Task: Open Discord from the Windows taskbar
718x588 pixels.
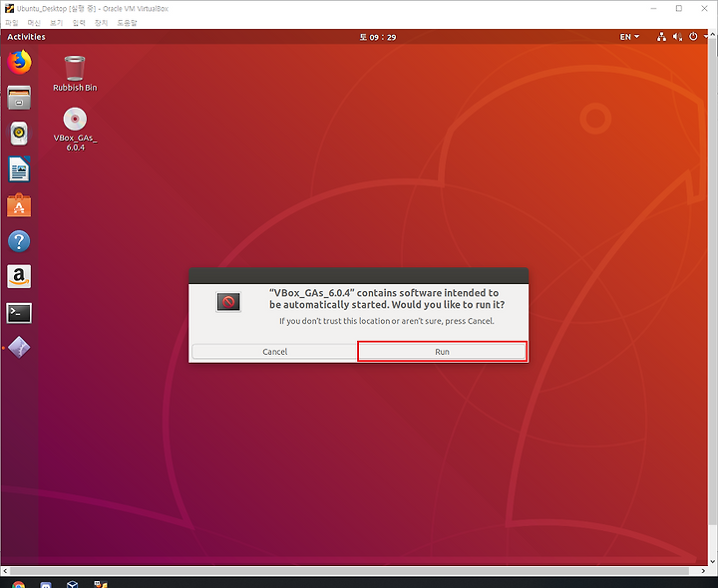Action: tap(46, 584)
